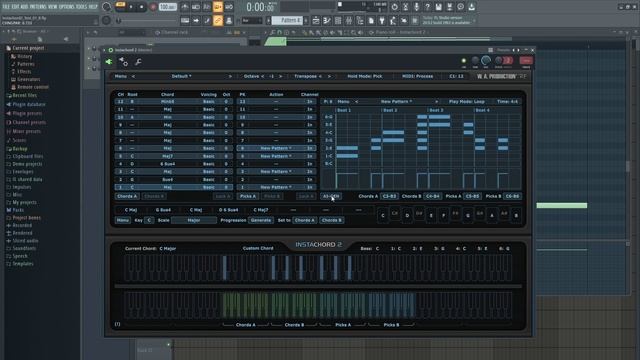The height and width of the screenshot is (360, 640).
Task: Open the Major scale dropdown
Action: click(194, 220)
